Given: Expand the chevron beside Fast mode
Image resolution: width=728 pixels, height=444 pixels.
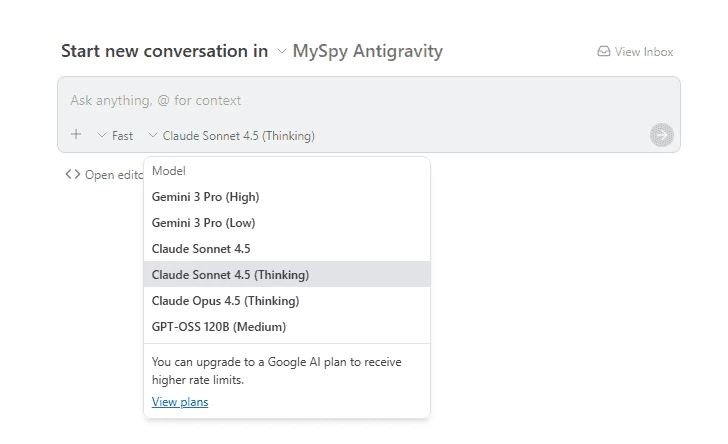Looking at the screenshot, I should tap(102, 136).
